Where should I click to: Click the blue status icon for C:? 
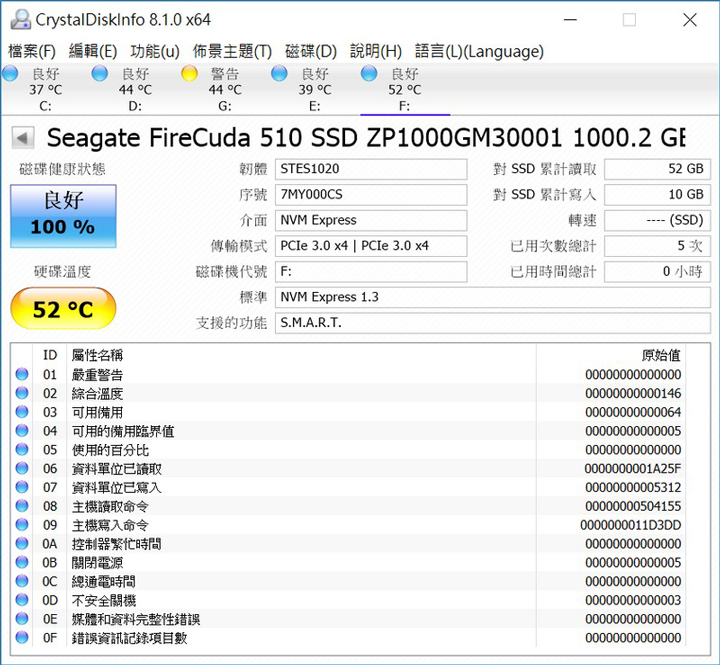(x=10, y=73)
